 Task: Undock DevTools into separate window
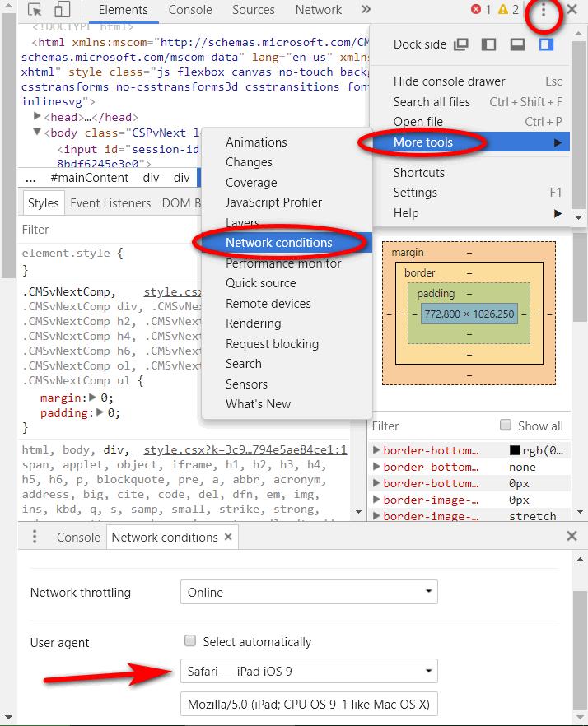(x=461, y=44)
